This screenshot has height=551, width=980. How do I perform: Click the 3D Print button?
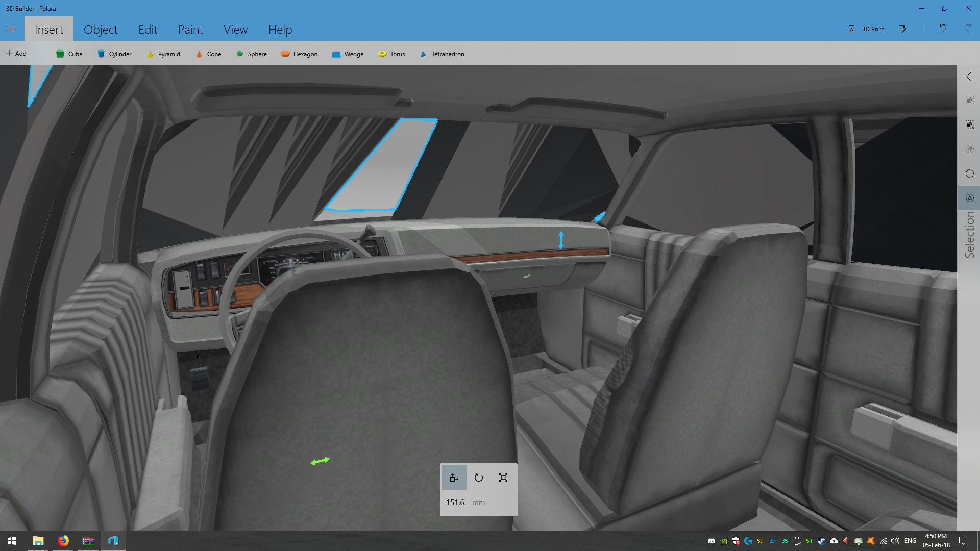866,29
